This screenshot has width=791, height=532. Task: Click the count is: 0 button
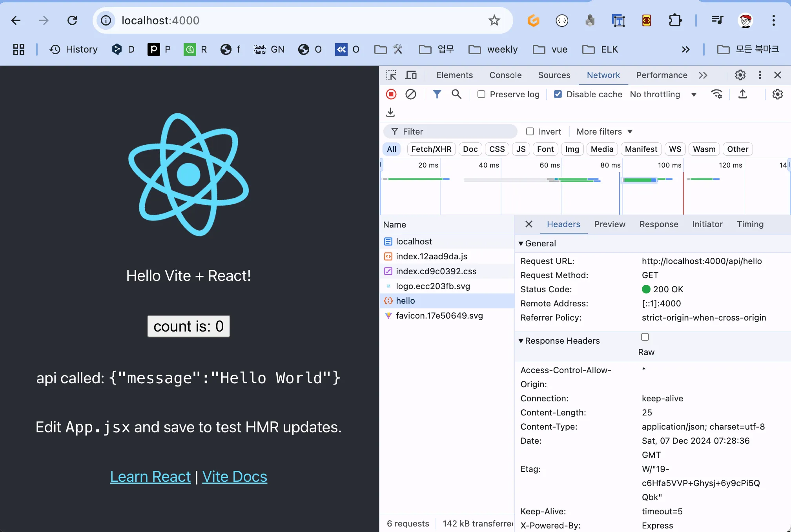[x=188, y=326]
